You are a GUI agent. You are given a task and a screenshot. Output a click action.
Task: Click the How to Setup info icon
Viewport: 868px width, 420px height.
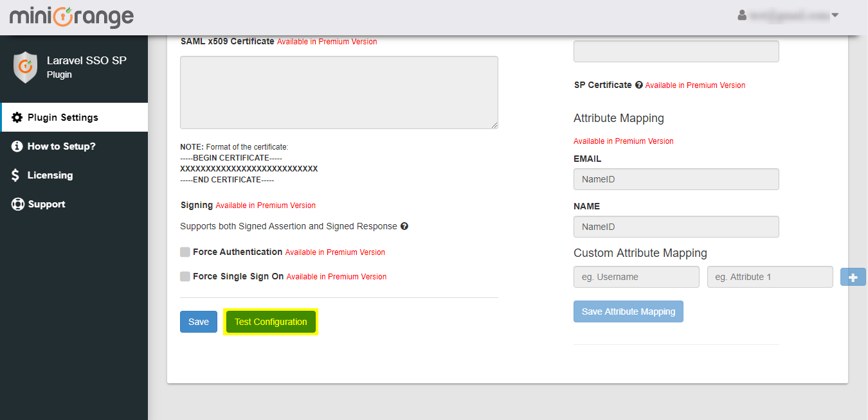17,146
